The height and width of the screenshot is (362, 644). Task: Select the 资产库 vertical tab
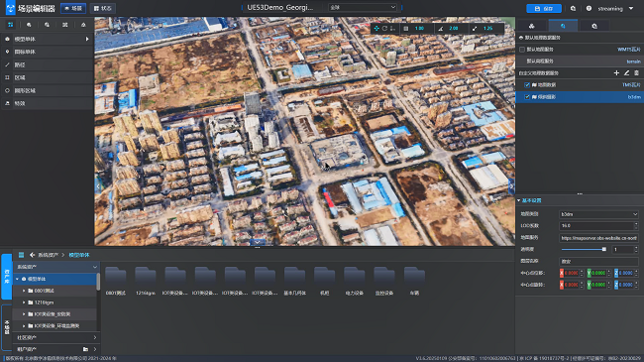(7, 277)
